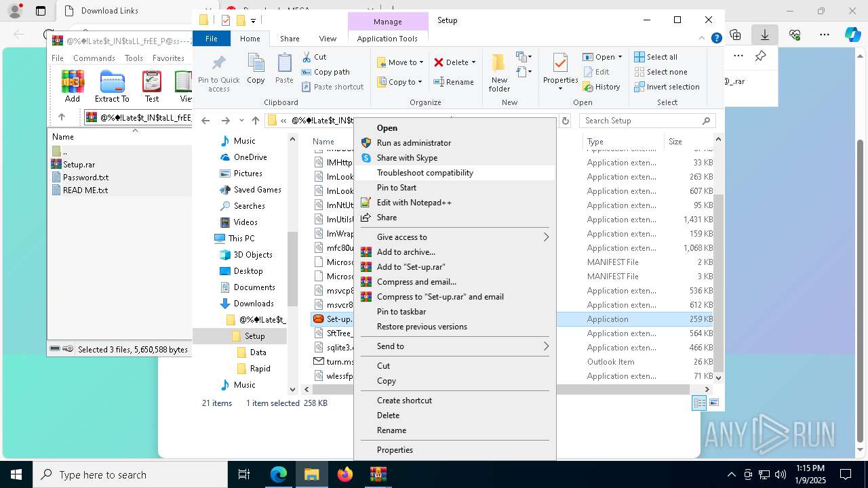Select Password.txt in WinRAR list
The image size is (868, 488).
[x=85, y=178]
